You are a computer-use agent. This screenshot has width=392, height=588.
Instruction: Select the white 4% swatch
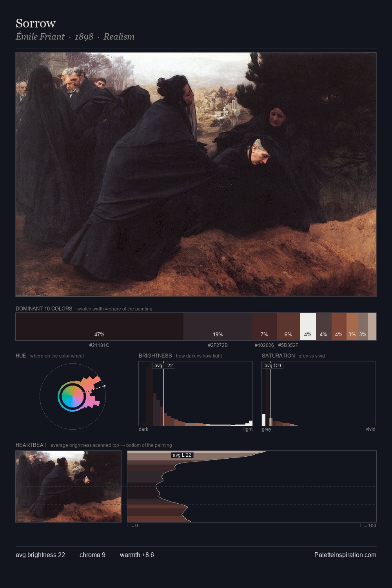[308, 326]
